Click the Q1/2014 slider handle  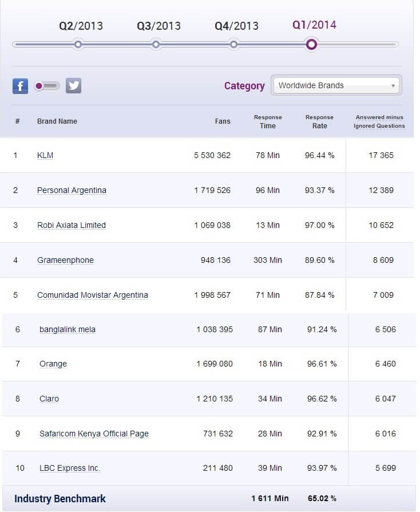pos(311,45)
